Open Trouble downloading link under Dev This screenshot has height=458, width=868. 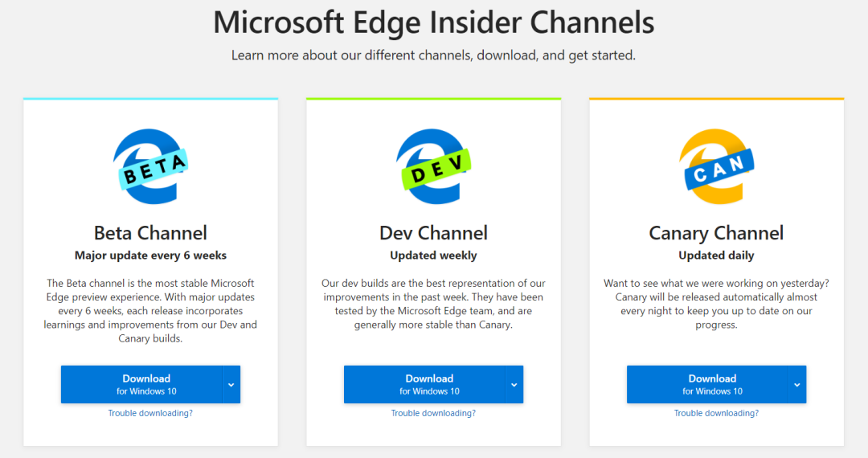tap(433, 413)
